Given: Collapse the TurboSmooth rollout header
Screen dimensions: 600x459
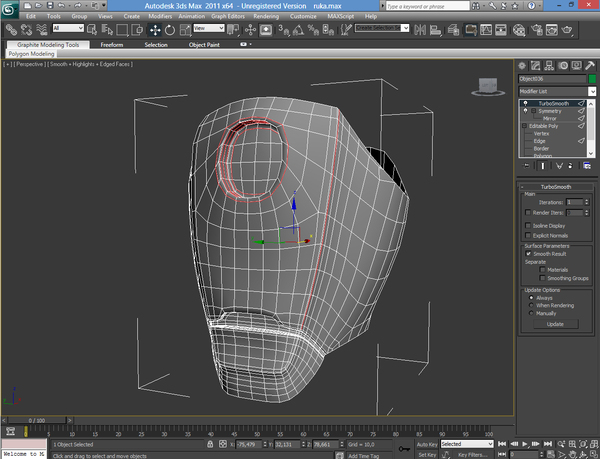Looking at the screenshot, I should [557, 186].
